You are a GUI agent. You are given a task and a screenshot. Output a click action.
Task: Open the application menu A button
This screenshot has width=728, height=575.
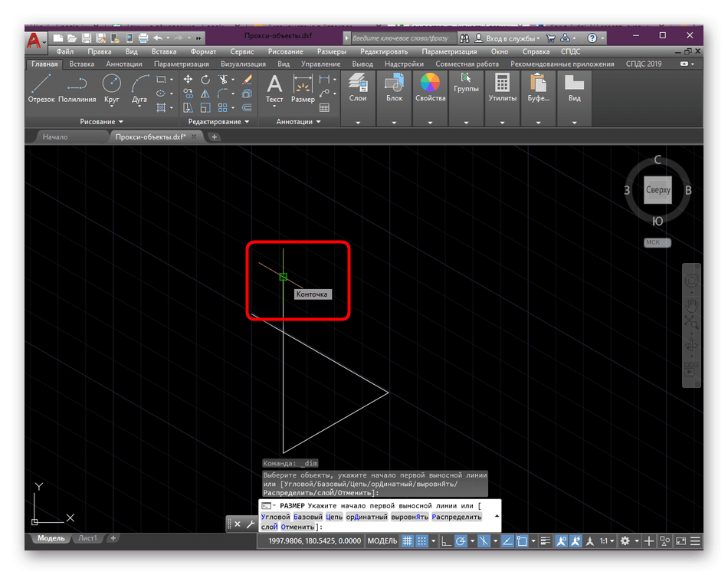(36, 41)
